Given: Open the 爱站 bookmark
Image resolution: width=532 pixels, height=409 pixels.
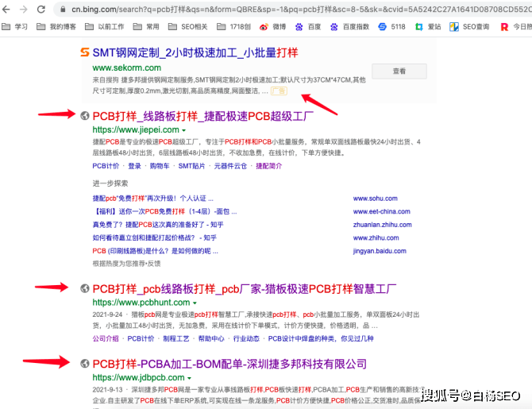Looking at the screenshot, I should click(x=428, y=26).
